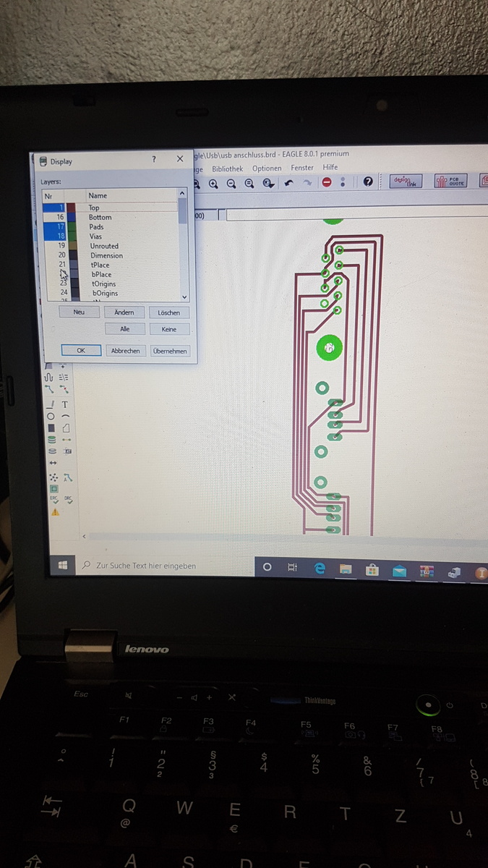Viewport: 488px width, 868px height.
Task: Click the Löschen button
Action: [169, 312]
